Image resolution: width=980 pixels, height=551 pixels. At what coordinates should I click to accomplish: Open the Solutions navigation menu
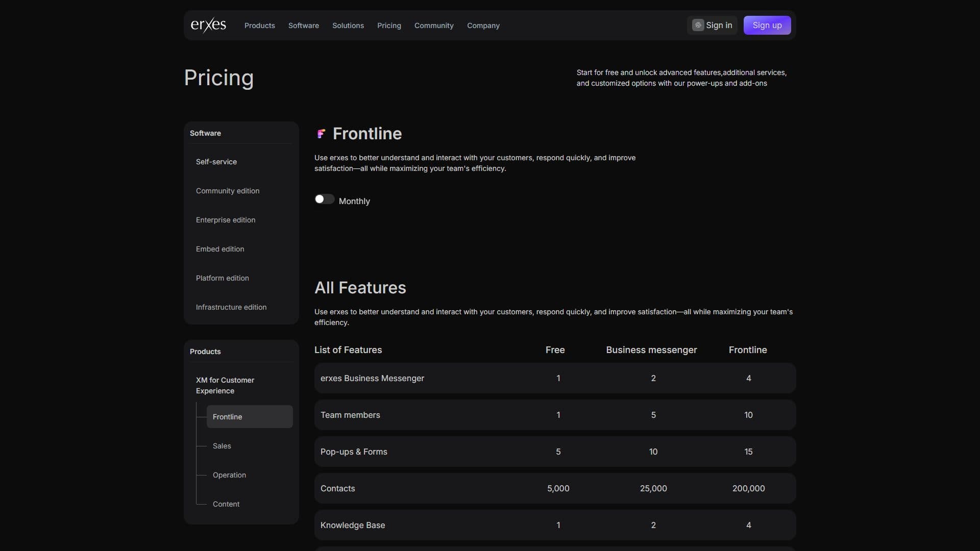pyautogui.click(x=348, y=26)
